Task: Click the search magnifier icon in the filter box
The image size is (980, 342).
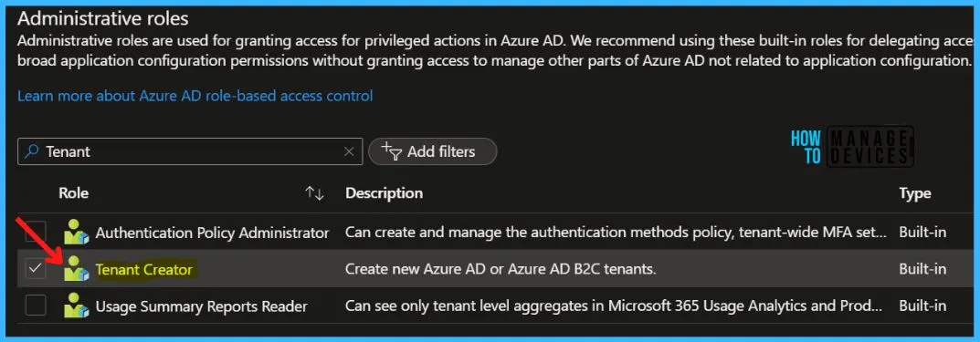Action: pos(31,151)
